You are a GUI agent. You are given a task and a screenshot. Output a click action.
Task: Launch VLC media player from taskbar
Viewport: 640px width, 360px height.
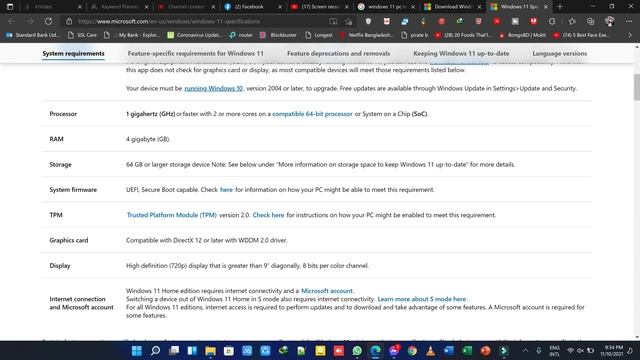coord(430,351)
